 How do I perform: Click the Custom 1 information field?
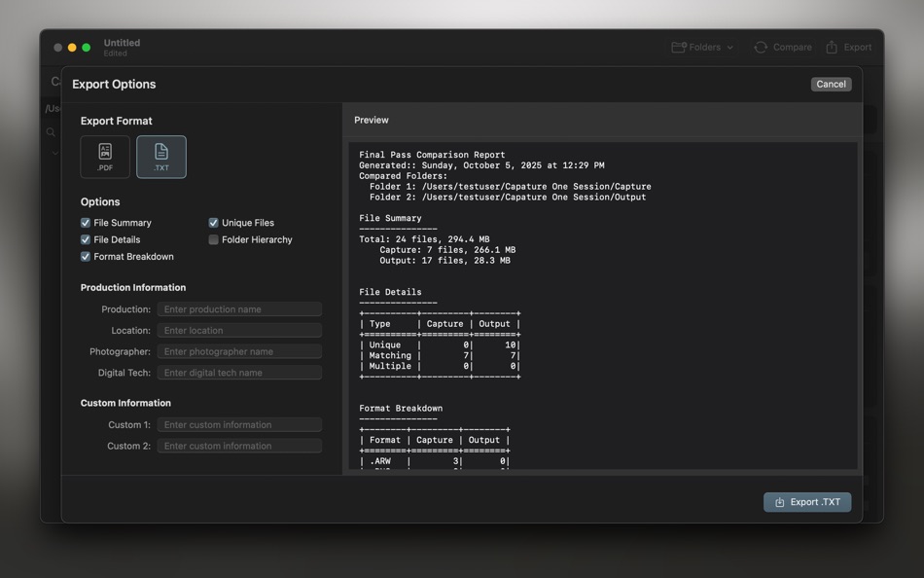239,424
